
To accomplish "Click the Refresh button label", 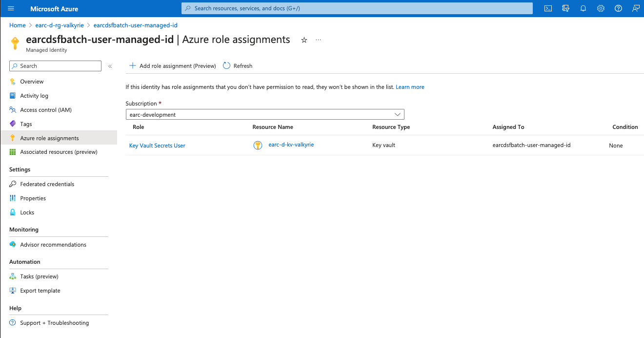I will coord(243,66).
